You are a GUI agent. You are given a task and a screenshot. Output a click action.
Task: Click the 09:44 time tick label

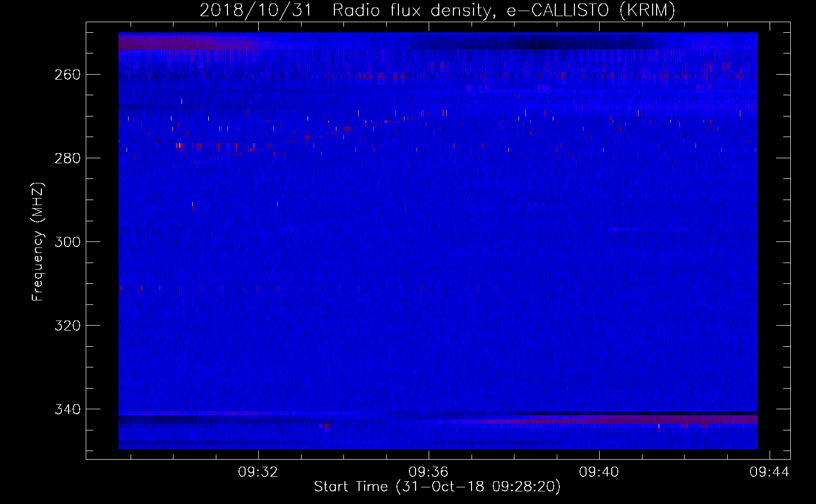770,472
